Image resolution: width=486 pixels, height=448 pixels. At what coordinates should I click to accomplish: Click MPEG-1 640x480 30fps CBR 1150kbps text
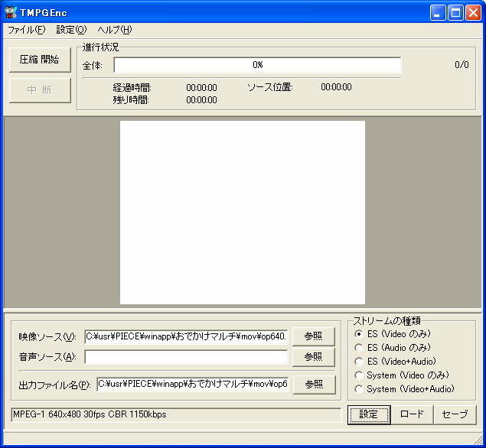tap(90, 414)
